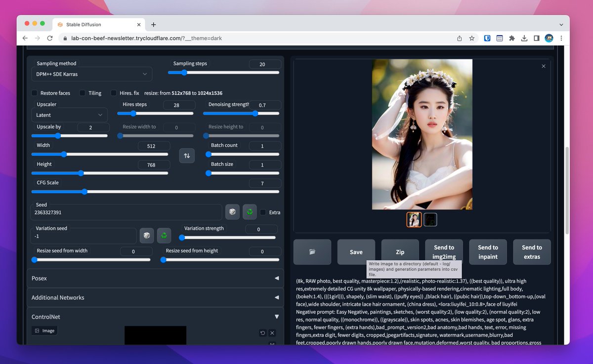
Task: Select the Image tab in the ControlNet section
Action: (44, 330)
